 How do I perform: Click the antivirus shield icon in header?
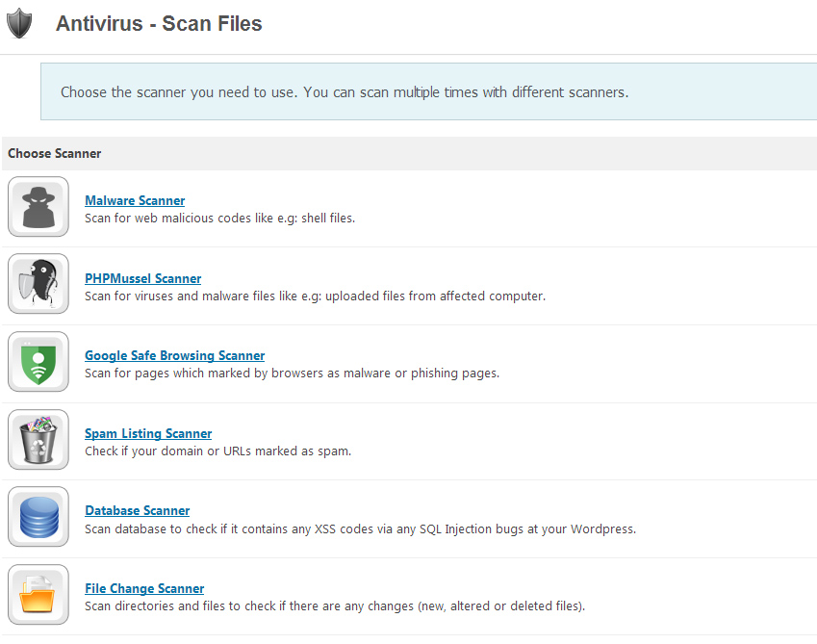coord(18,23)
